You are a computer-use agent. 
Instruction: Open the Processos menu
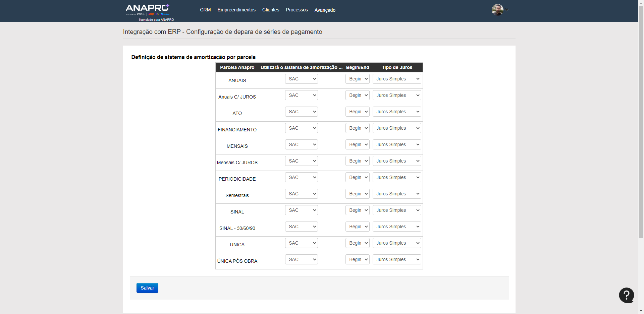[x=297, y=10]
